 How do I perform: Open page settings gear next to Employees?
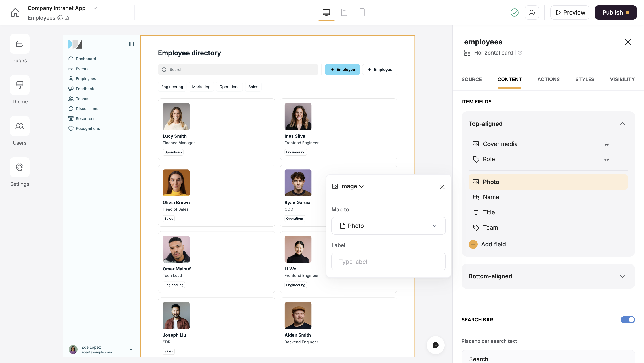[60, 18]
